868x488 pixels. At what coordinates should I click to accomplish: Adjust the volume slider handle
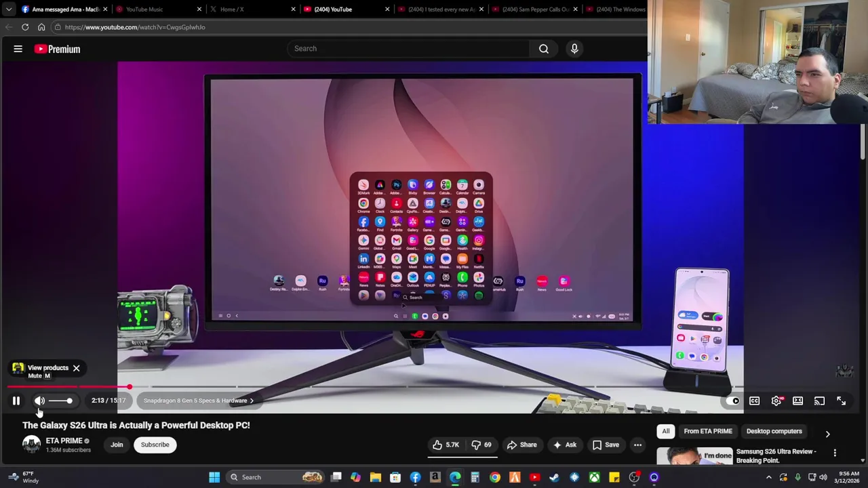pyautogui.click(x=68, y=401)
